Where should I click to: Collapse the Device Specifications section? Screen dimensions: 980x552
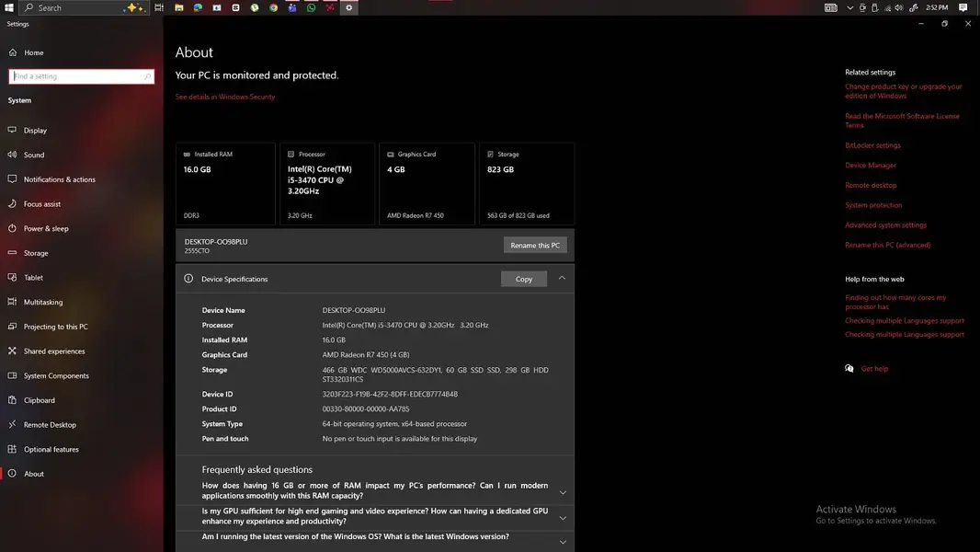[562, 278]
